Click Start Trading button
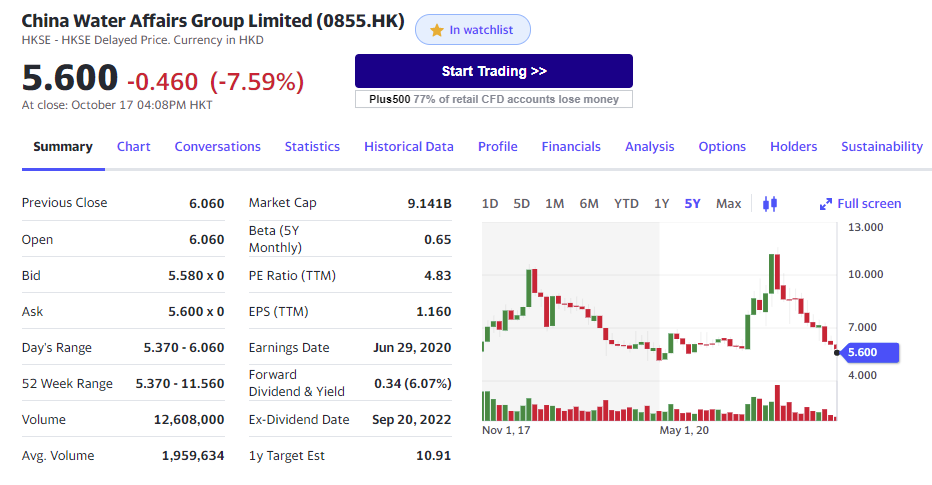The width and height of the screenshot is (932, 485). 494,71
